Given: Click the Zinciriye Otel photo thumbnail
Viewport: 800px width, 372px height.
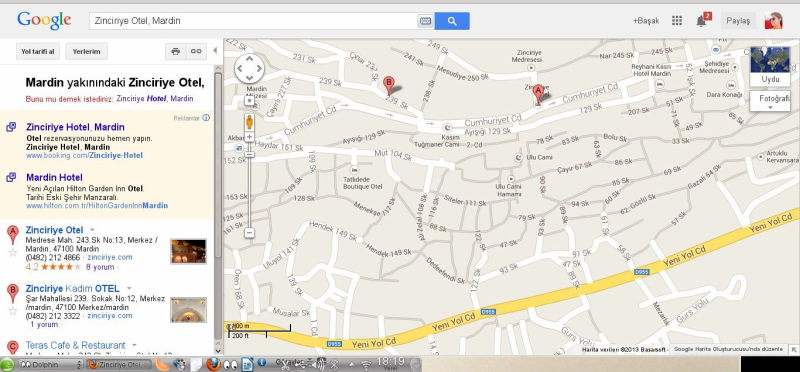Looking at the screenshot, I should (188, 251).
